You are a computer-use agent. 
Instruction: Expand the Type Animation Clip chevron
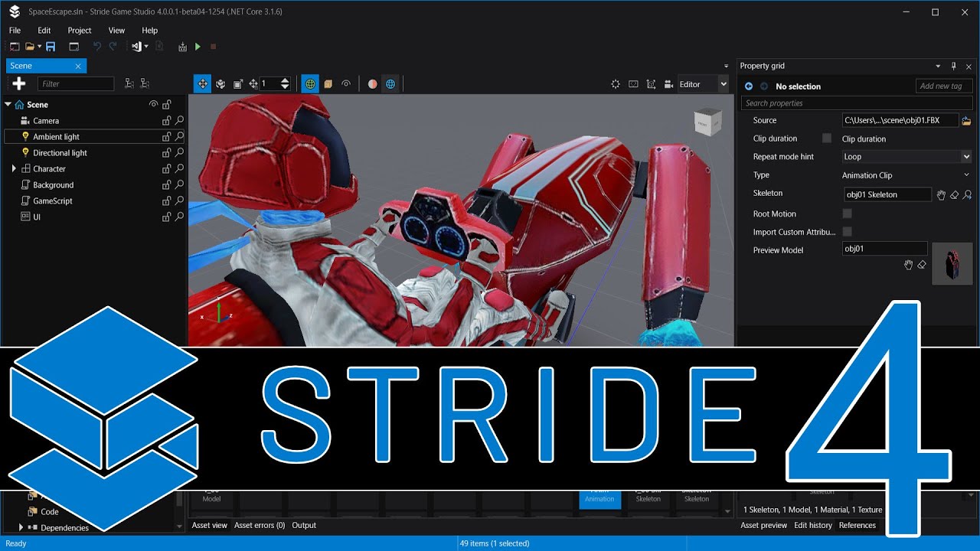[x=966, y=175]
